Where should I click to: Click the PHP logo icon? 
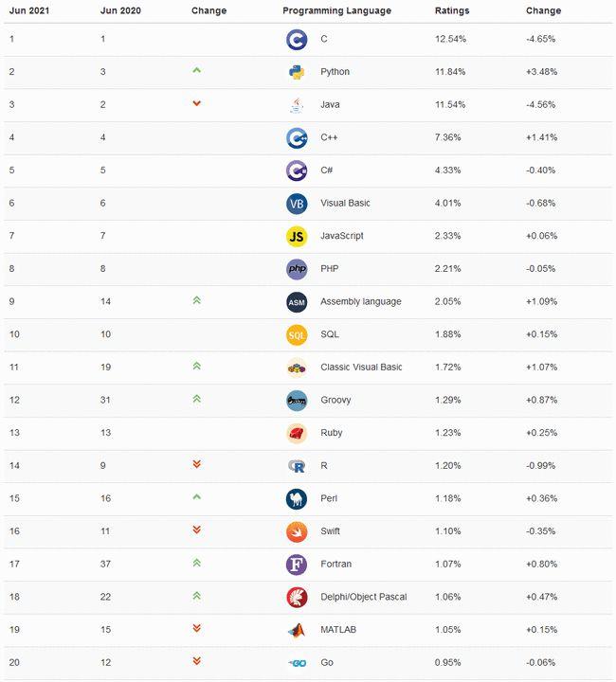coord(297,269)
